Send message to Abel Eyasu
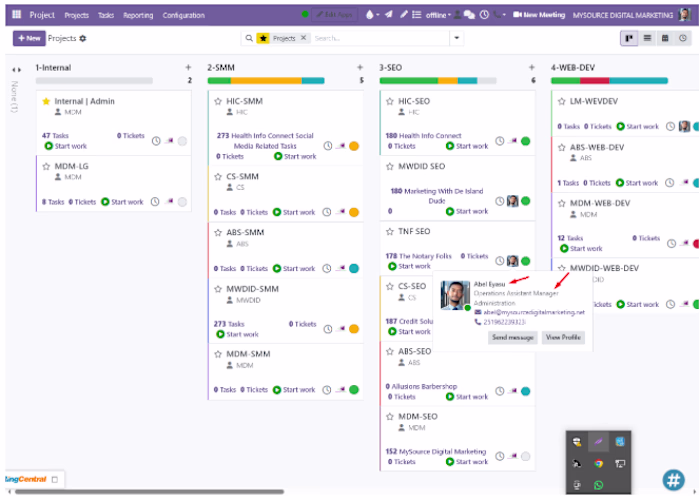 pyautogui.click(x=512, y=338)
